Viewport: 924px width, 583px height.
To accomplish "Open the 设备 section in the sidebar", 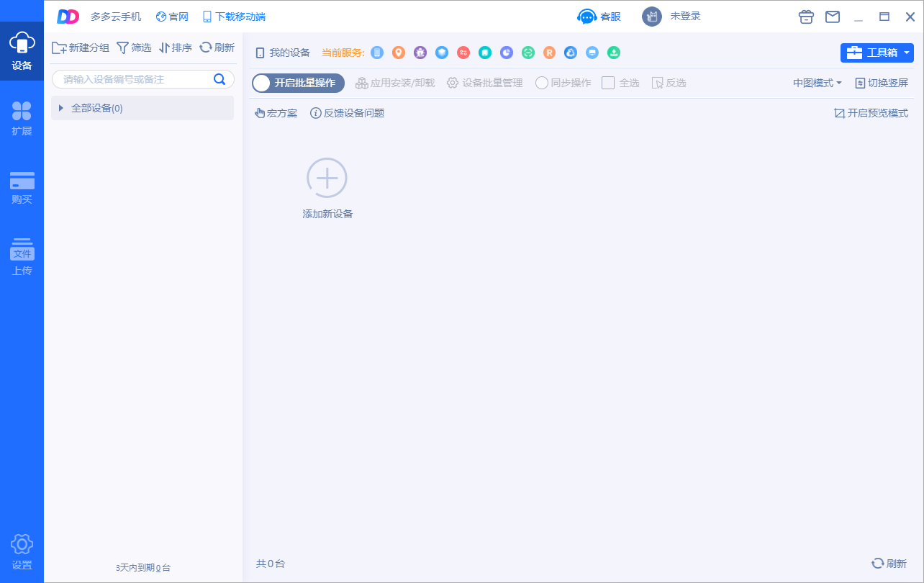I will 22,51.
